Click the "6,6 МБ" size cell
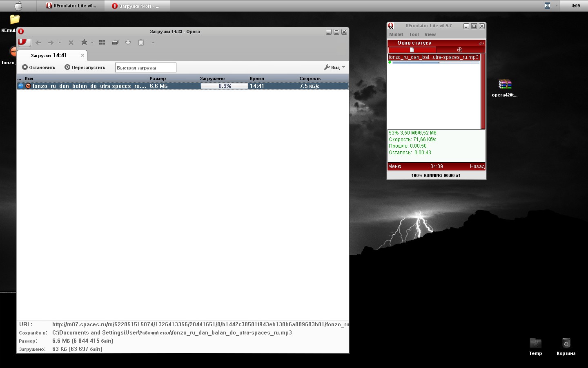 tap(158, 86)
